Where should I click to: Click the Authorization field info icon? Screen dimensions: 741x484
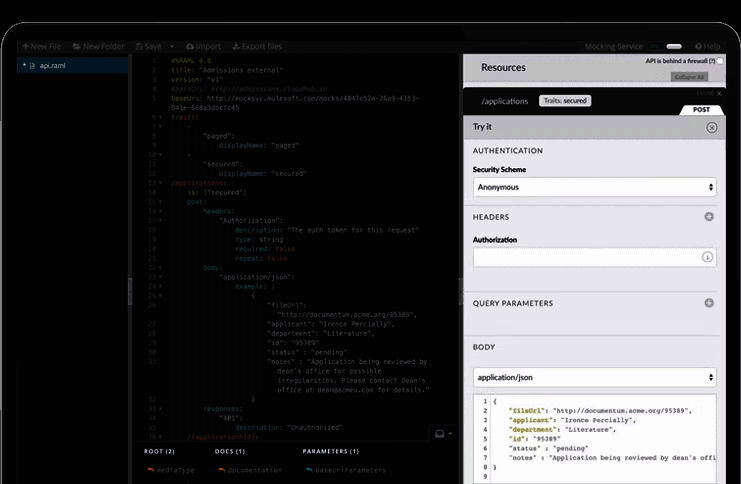[707, 257]
